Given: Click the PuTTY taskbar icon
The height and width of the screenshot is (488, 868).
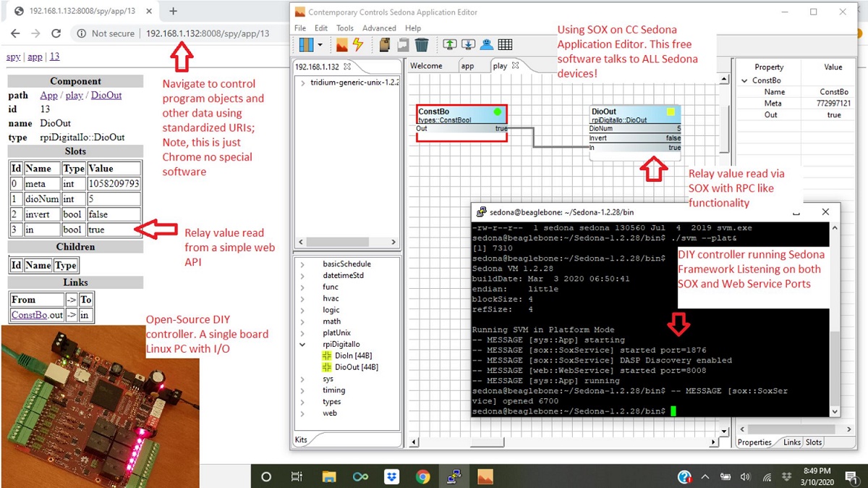Looking at the screenshot, I should coord(454,476).
